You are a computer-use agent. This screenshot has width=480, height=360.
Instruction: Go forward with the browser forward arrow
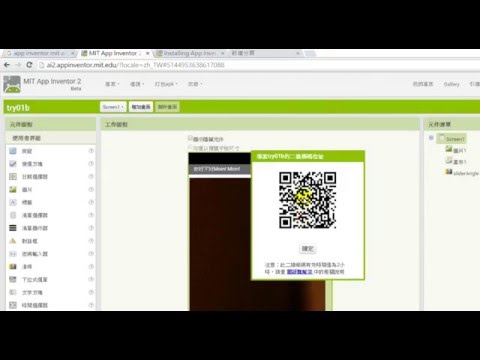point(18,65)
